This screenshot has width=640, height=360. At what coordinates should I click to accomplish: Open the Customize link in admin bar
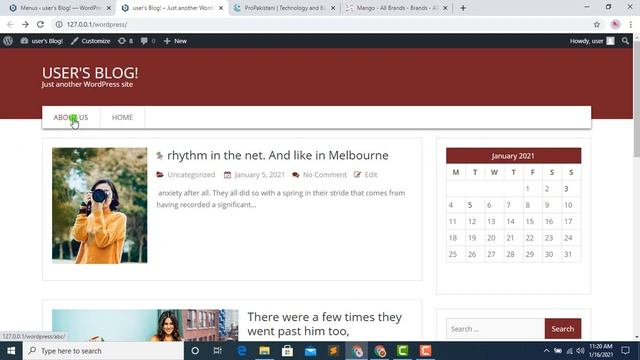(91, 41)
